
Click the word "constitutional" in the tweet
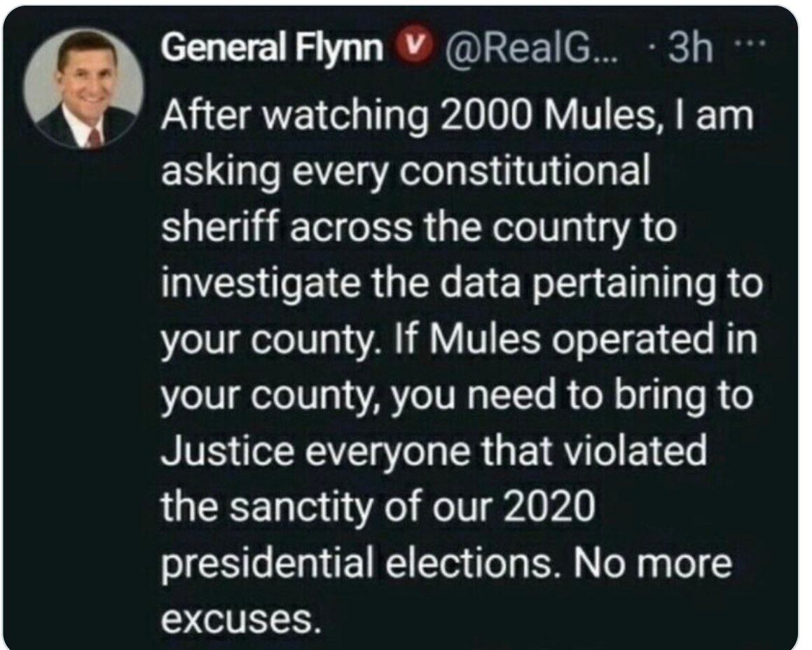(x=525, y=172)
